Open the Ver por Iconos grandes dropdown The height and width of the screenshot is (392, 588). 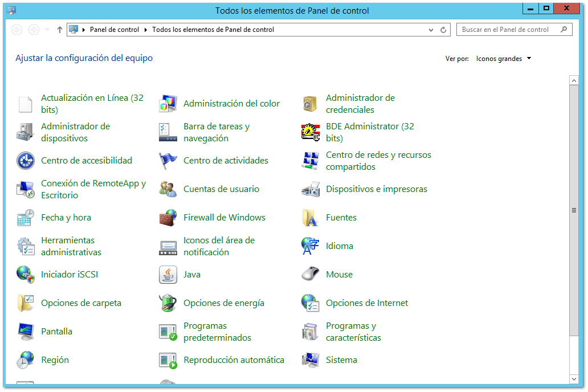tap(503, 59)
